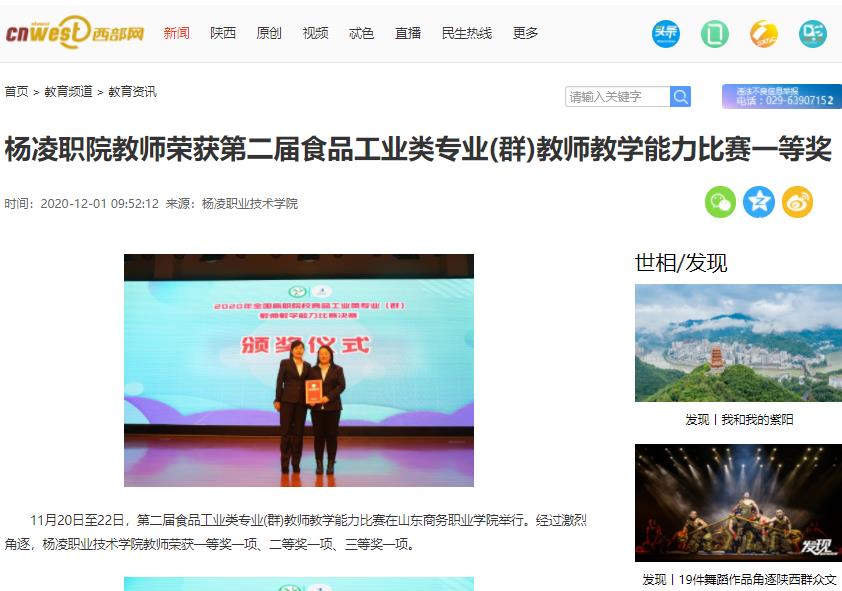Share article via WeChat icon
Viewport: 842px width, 591px height.
coord(720,202)
